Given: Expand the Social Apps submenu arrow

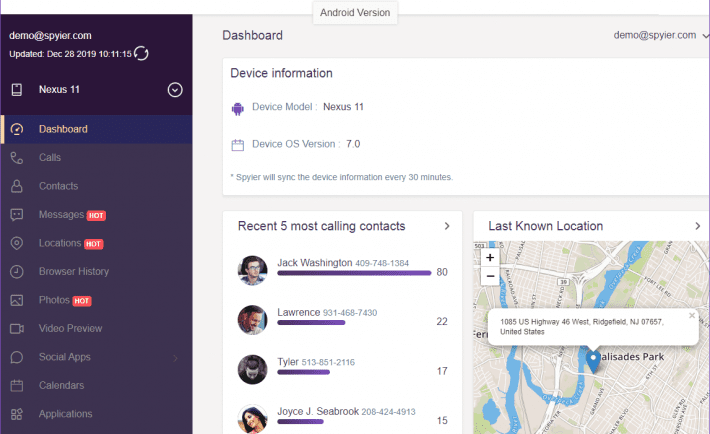Looking at the screenshot, I should 175,358.
